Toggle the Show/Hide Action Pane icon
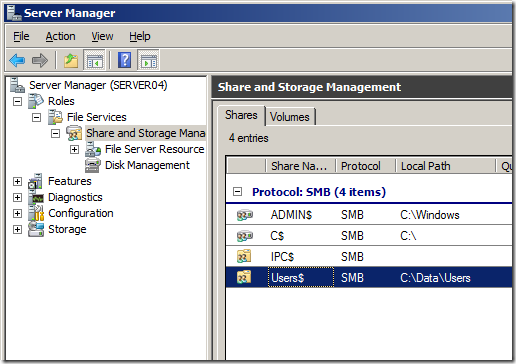This screenshot has width=516, height=364. (x=149, y=60)
